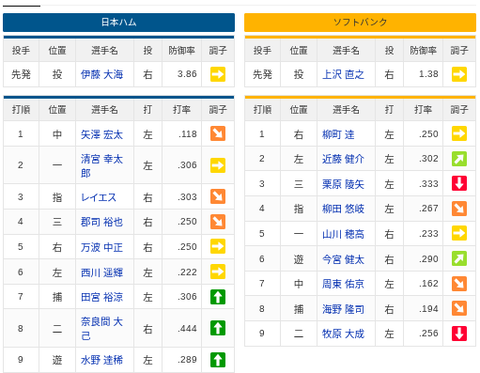Click 先発 label in the ソフトバンク pitcher row
The image size is (480, 373).
(x=262, y=74)
